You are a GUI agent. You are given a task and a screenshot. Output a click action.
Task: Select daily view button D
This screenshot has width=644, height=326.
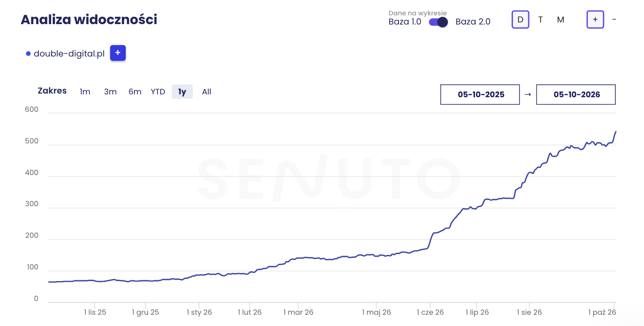(x=520, y=20)
